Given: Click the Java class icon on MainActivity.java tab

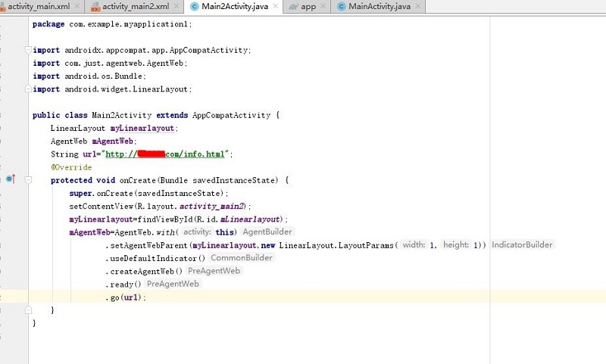Looking at the screenshot, I should (342, 7).
